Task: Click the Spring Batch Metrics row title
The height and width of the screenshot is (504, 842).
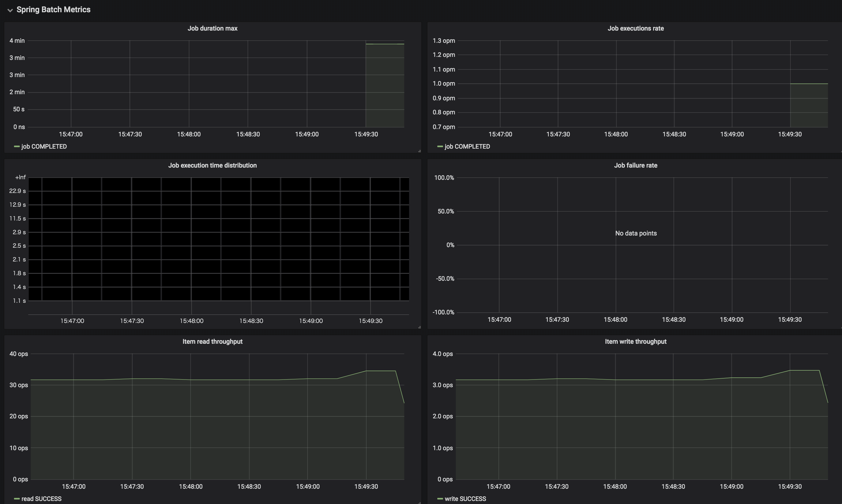Action: point(53,9)
